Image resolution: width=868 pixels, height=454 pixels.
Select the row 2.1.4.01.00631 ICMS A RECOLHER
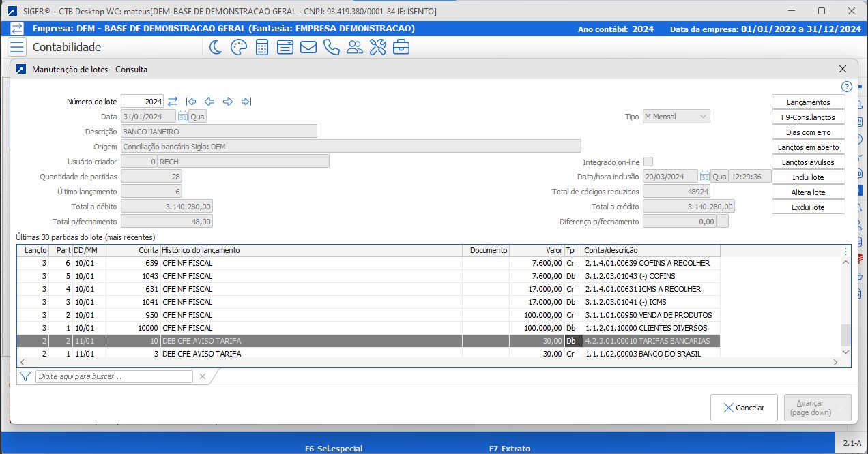[368, 289]
